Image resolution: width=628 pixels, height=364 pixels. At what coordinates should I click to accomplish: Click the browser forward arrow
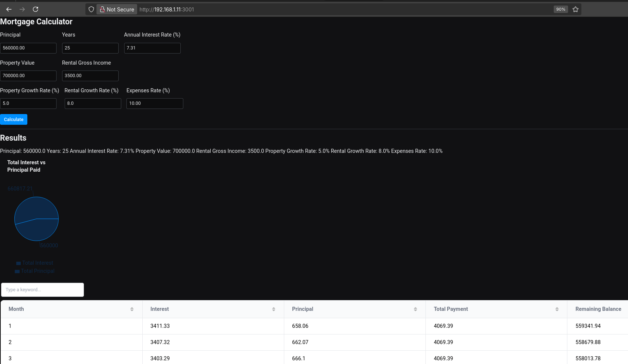pos(22,9)
